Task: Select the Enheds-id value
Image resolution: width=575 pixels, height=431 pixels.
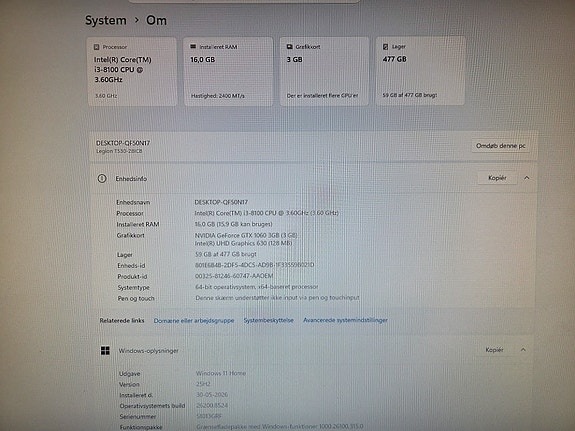Action: 254,265
